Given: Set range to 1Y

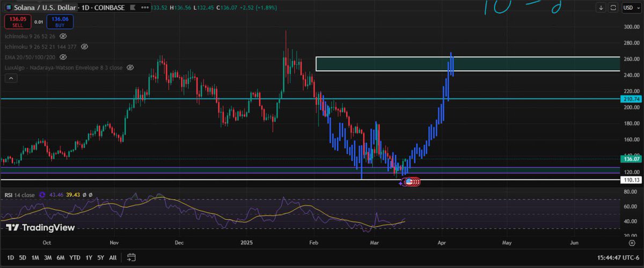Looking at the screenshot, I should point(89,257).
